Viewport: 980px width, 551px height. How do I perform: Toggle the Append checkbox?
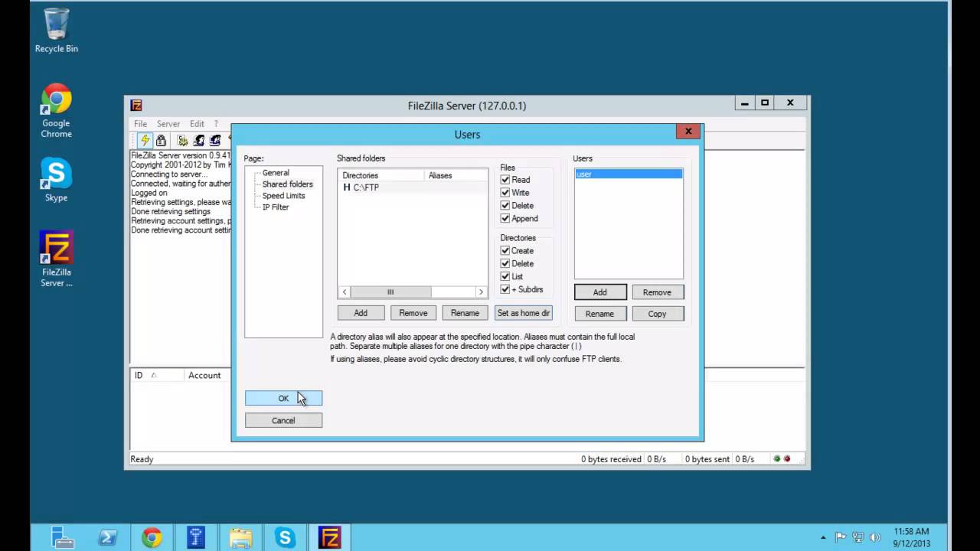[x=505, y=219]
